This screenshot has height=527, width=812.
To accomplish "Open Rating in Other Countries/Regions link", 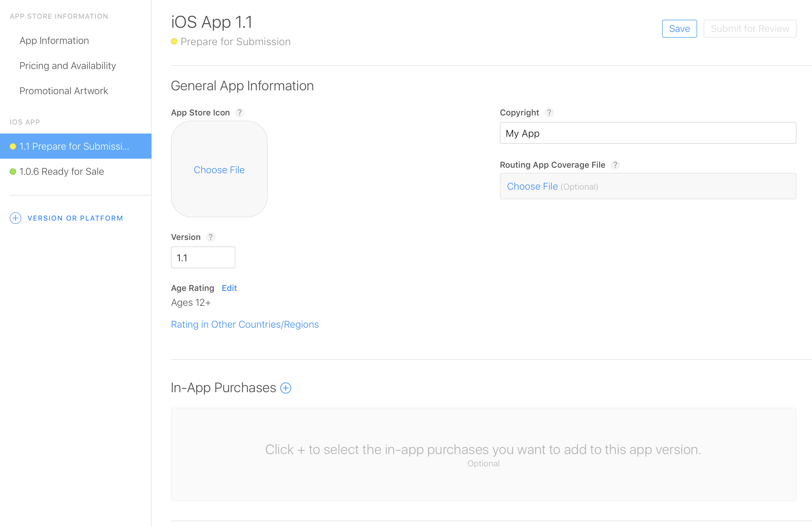I will click(245, 324).
